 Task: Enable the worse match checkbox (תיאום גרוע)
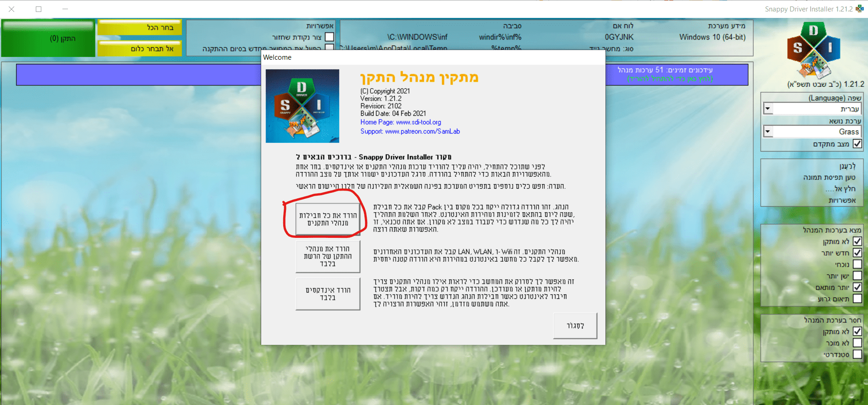click(857, 298)
